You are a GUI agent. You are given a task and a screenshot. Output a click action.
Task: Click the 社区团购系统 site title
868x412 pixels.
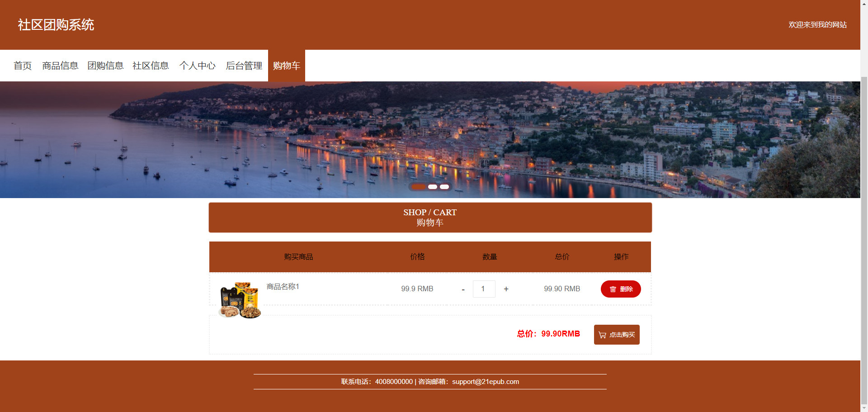(56, 25)
